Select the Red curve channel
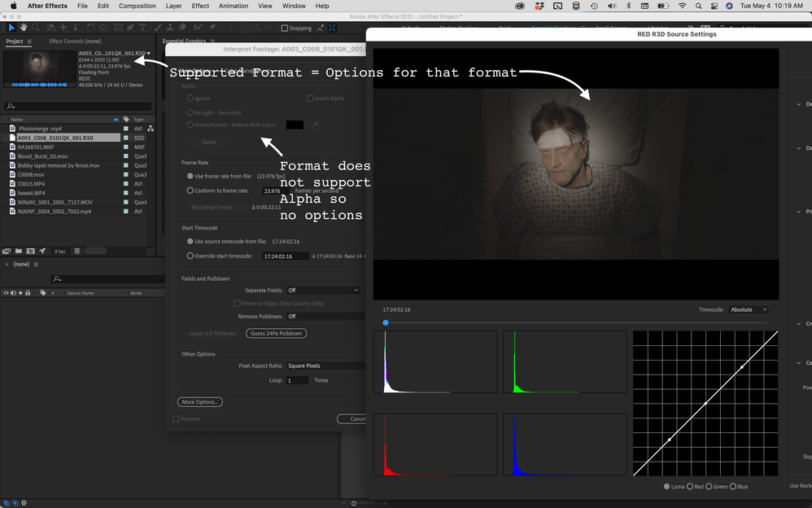The width and height of the screenshot is (812, 508). pyautogui.click(x=690, y=486)
